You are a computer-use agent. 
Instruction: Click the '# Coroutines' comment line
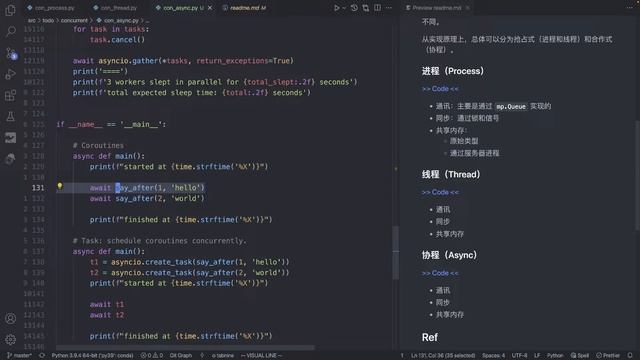coord(98,145)
